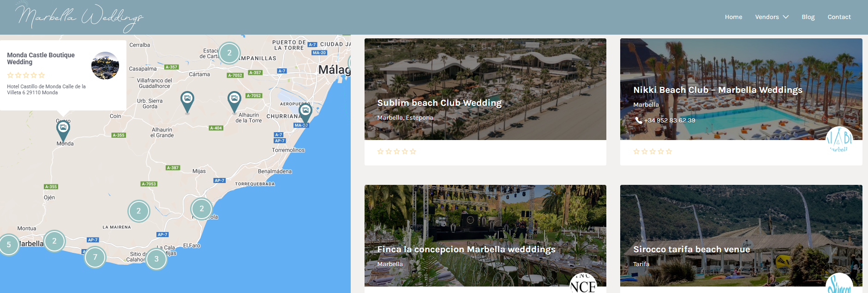
Task: Click star rating under Nikki Beach Club card
Action: tap(652, 151)
